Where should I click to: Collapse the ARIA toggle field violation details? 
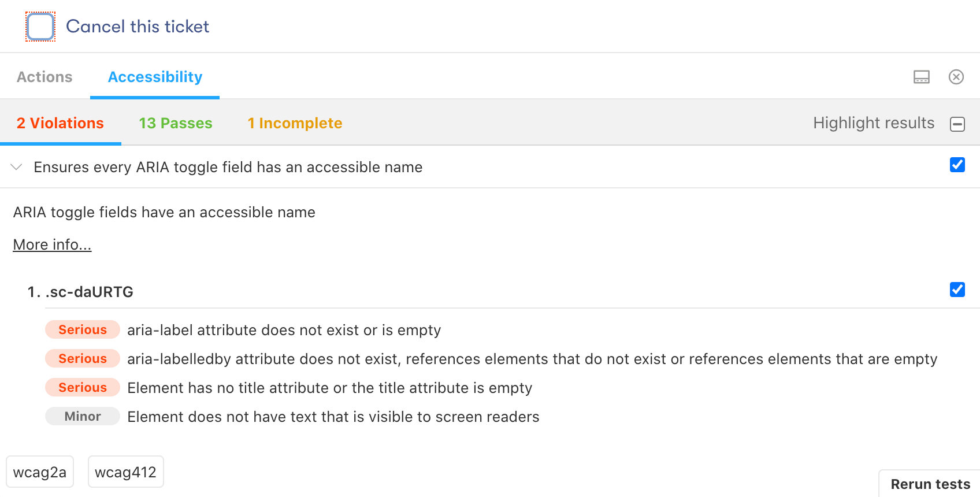point(16,167)
